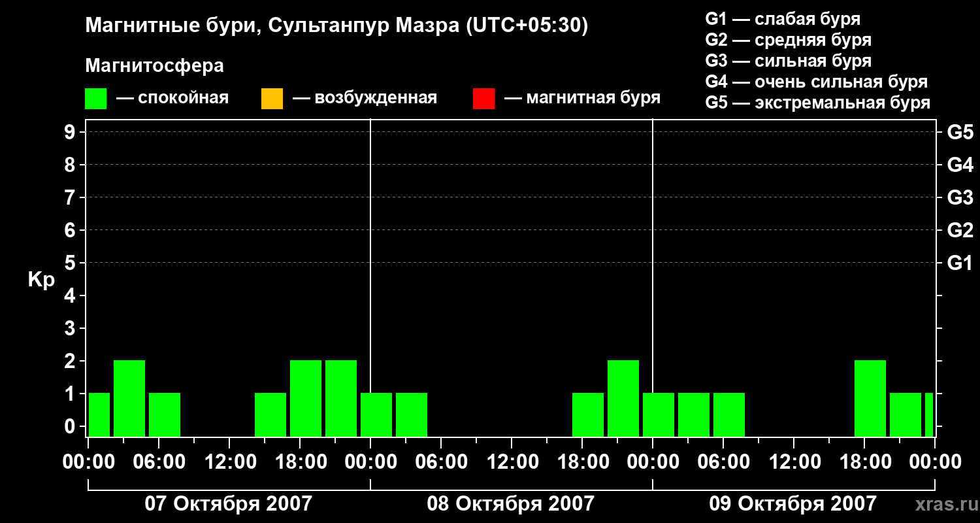The height and width of the screenshot is (523, 980).
Task: Click the "09 Октября 2007" date label
Action: (793, 504)
